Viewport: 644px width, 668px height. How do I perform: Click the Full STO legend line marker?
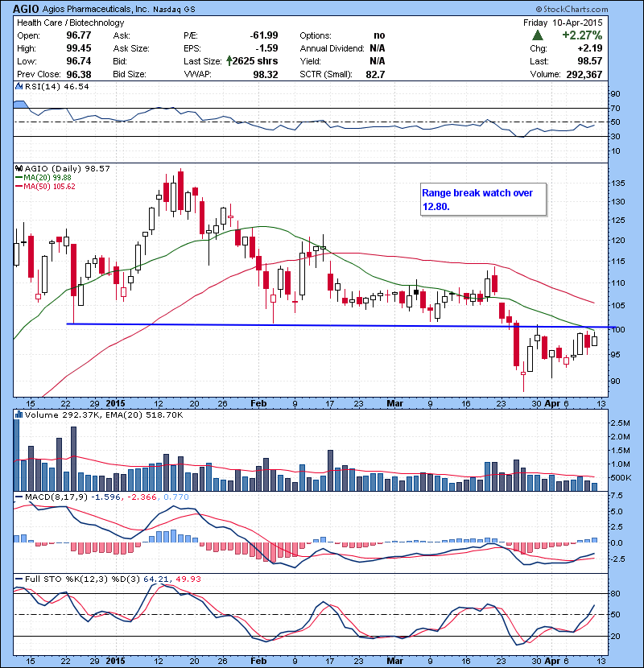tap(19, 579)
